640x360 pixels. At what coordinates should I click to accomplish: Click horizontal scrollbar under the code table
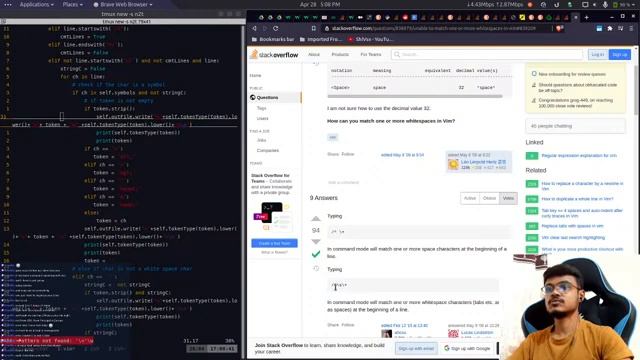tap(415, 96)
